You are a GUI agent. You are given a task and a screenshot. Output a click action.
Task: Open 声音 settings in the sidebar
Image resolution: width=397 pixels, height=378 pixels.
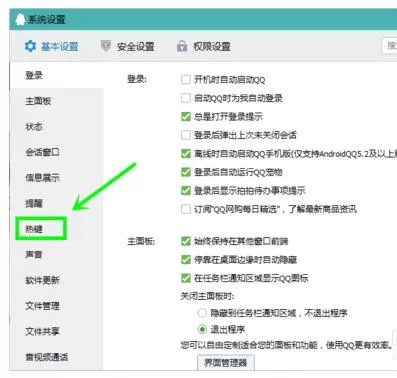pyautogui.click(x=34, y=255)
